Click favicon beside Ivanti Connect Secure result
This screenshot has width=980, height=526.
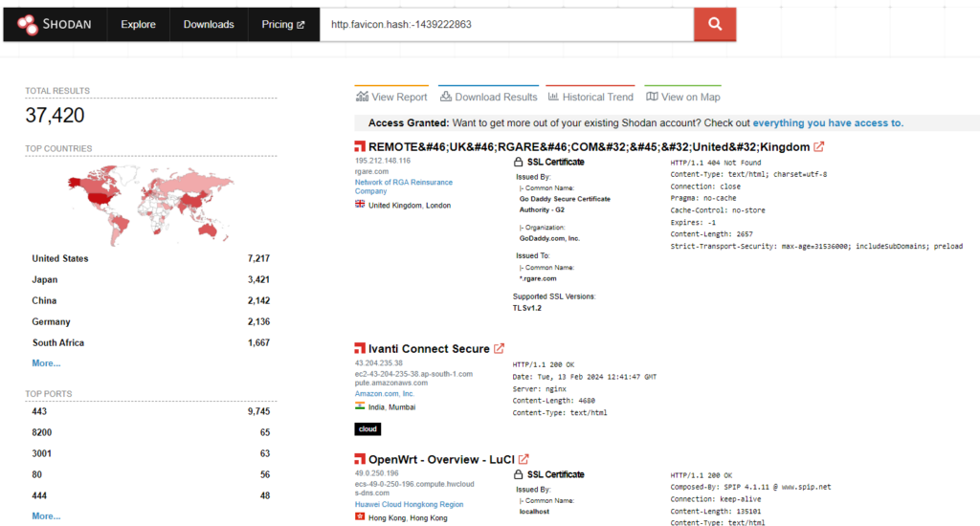(x=360, y=348)
